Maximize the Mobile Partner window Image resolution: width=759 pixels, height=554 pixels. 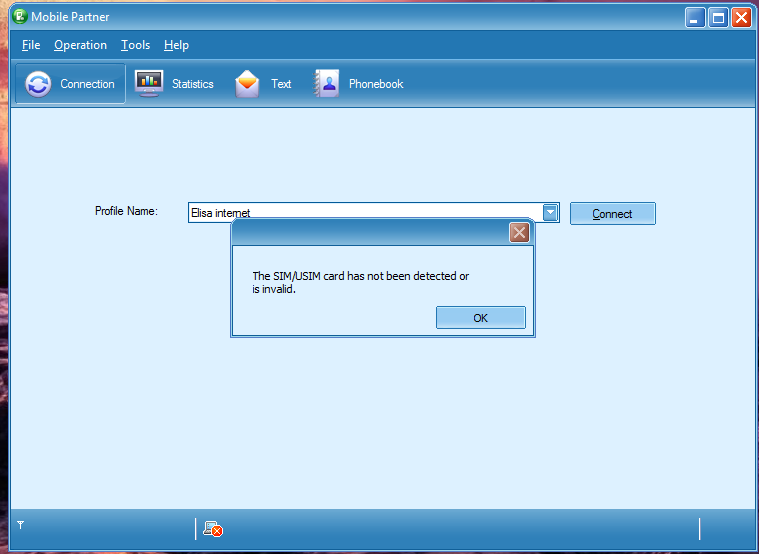718,18
